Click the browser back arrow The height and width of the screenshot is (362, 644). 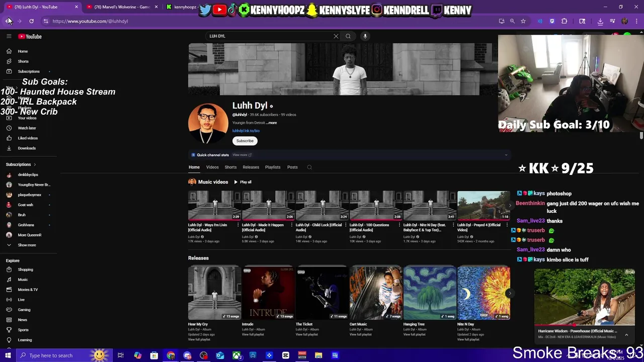coord(8,21)
